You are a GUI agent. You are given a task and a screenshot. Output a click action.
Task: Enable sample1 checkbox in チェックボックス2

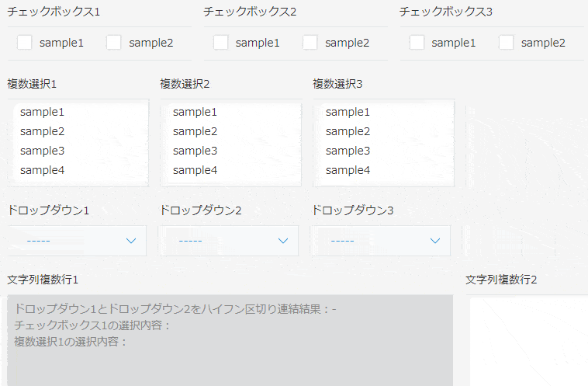coord(220,43)
